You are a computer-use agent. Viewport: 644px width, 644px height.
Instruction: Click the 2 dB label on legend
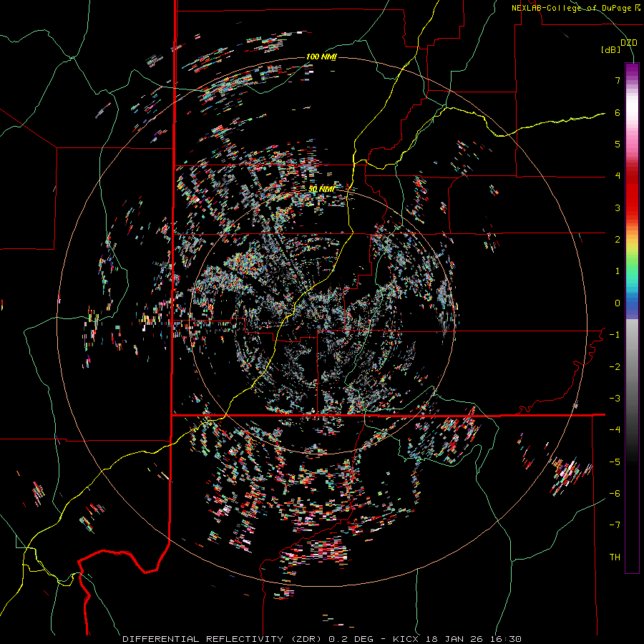coord(618,240)
